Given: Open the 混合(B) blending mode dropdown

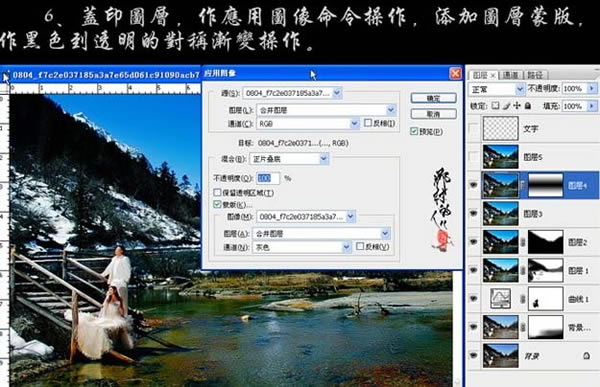Looking at the screenshot, I should [x=289, y=158].
